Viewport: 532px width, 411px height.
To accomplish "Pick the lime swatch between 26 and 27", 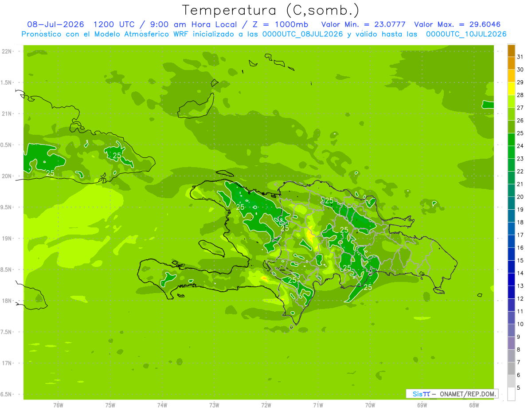I will (511, 114).
